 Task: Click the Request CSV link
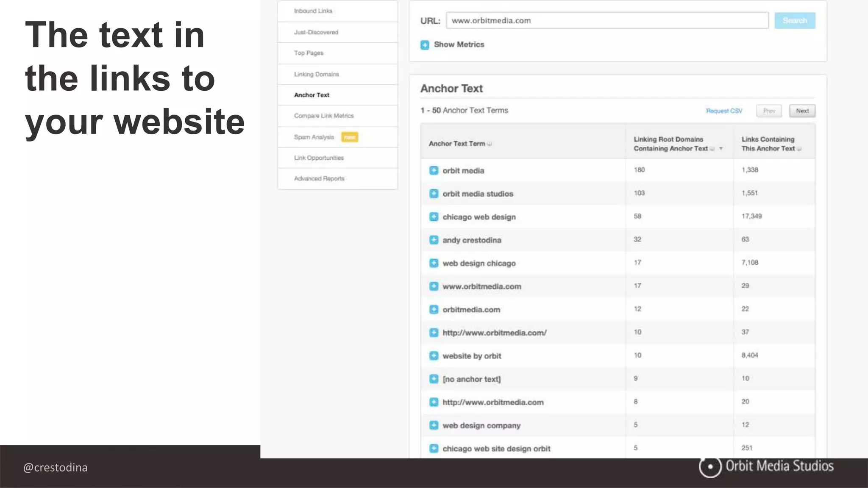pos(724,111)
